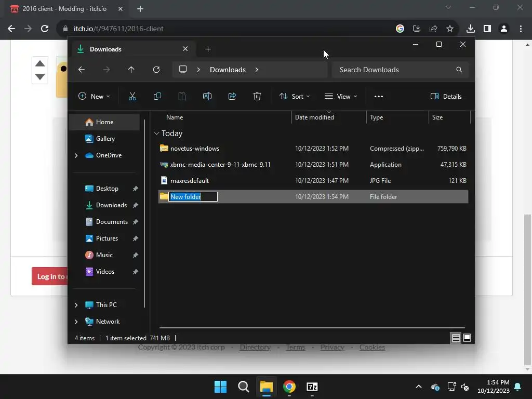Bookmark this page with the star icon
This screenshot has width=532, height=399.
450,29
